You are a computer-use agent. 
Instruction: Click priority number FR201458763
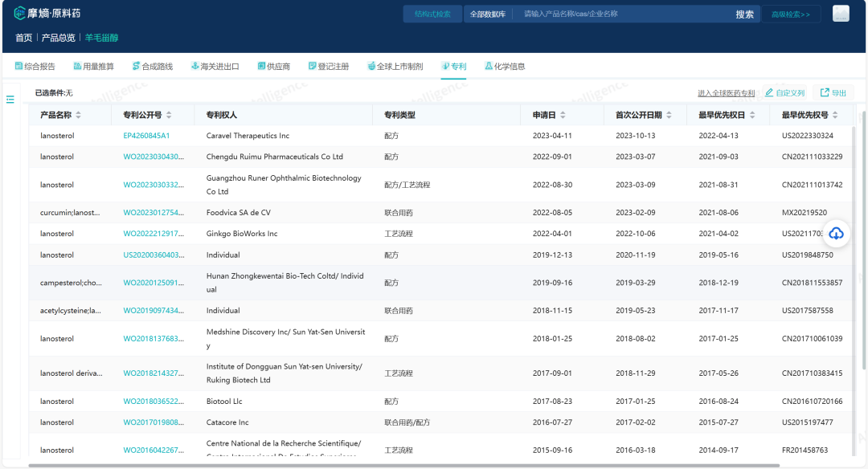click(x=805, y=451)
